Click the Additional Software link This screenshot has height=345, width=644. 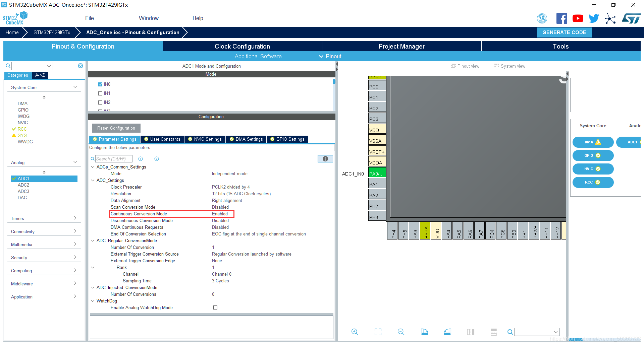tap(258, 56)
